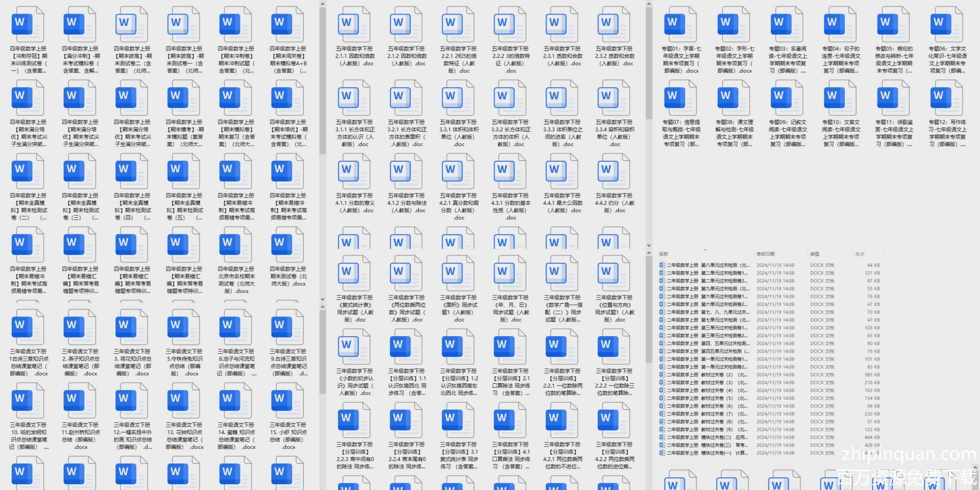The width and height of the screenshot is (980, 490).
Task: Click the scrollbar thumb of fifth-grade math panel
Action: point(649,64)
